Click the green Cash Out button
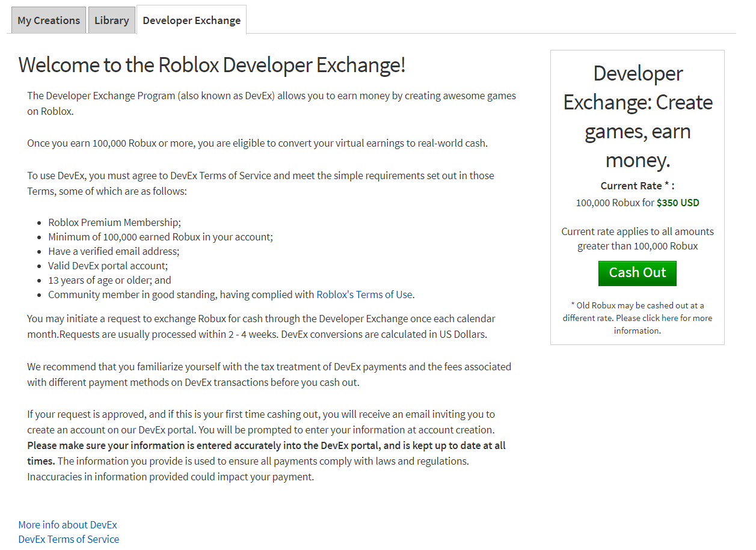The height and width of the screenshot is (550, 756). tap(638, 273)
